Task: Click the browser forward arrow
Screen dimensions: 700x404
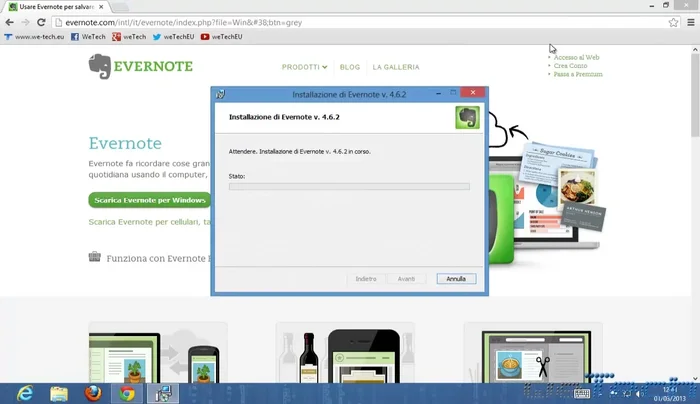Action: (25, 22)
